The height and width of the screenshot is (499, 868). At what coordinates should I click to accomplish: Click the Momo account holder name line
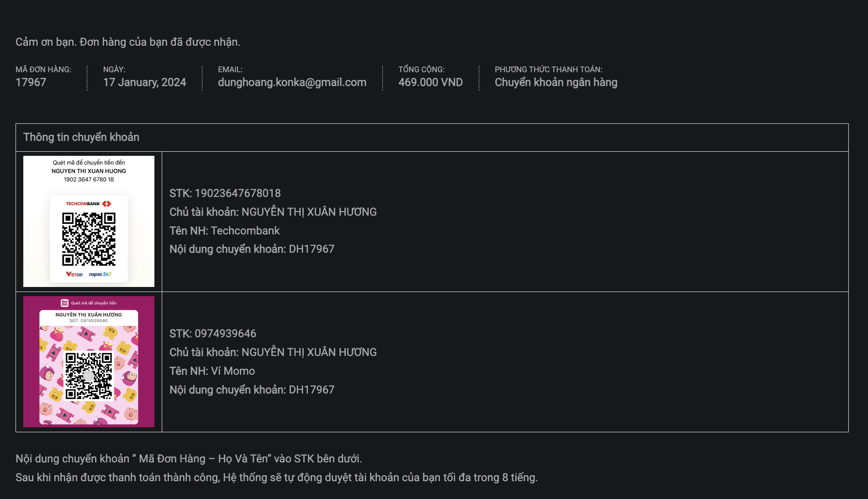point(273,352)
